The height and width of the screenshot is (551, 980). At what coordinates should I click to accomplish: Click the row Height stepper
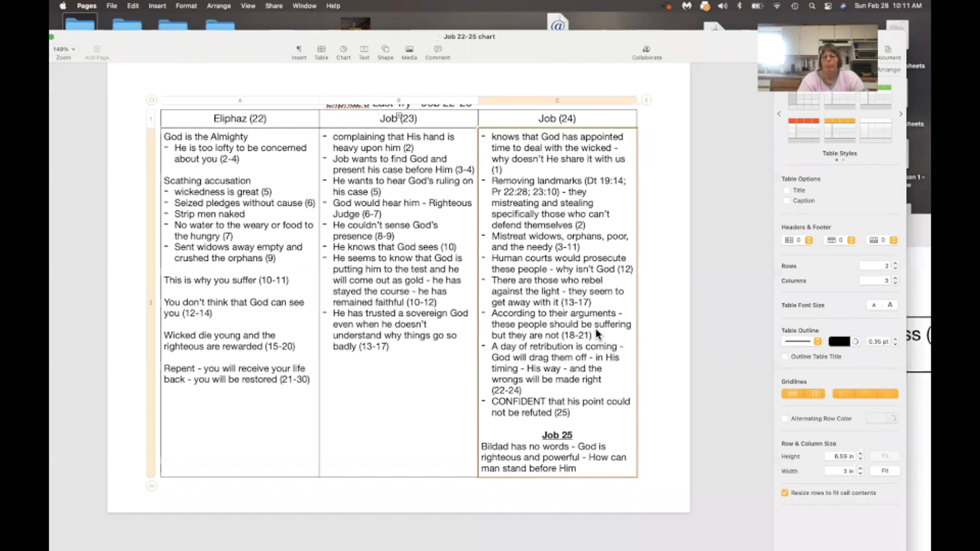click(860, 456)
